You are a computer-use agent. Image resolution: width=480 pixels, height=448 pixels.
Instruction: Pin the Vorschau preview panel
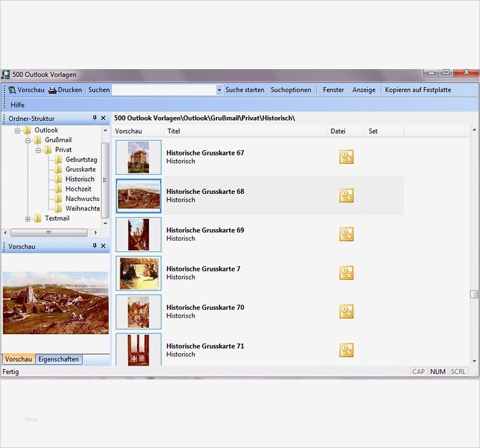tap(95, 246)
